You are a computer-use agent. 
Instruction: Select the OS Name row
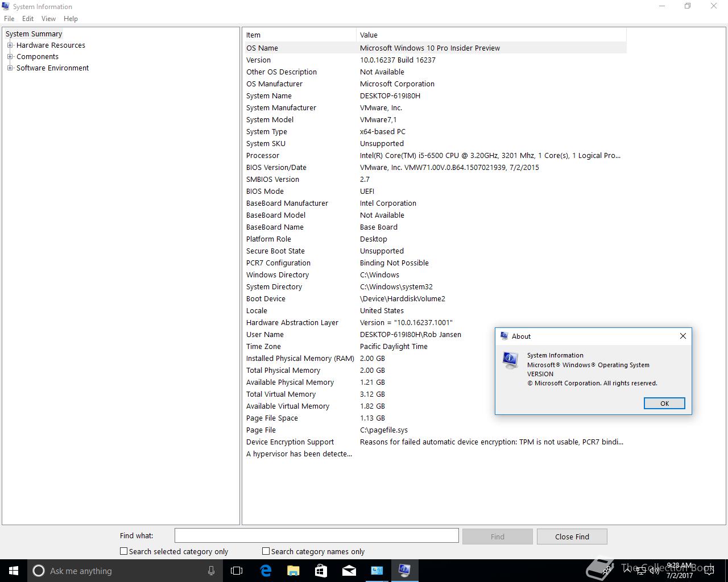[x=436, y=48]
